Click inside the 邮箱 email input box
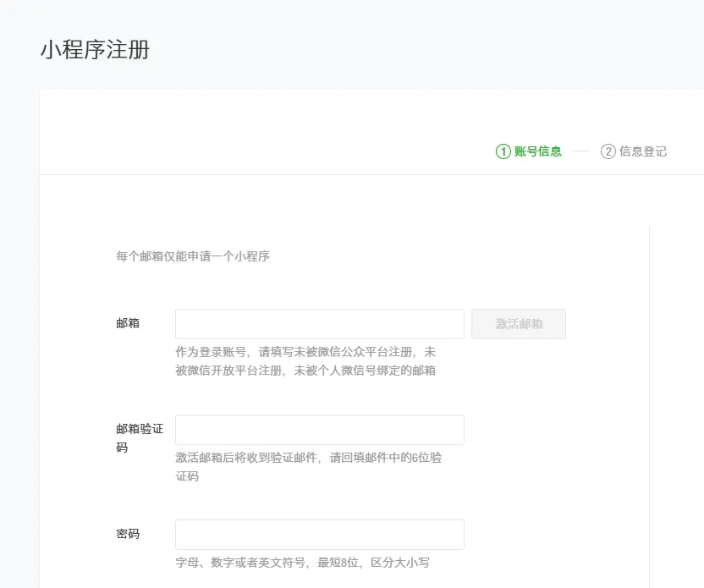The image size is (704, 588). 319,324
